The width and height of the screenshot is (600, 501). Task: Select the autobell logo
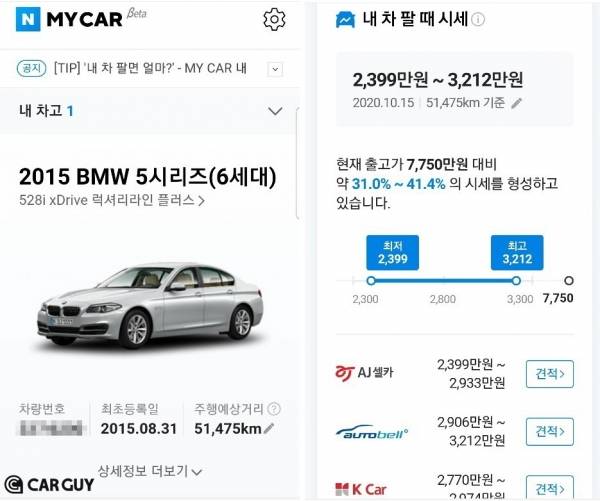[x=372, y=432]
